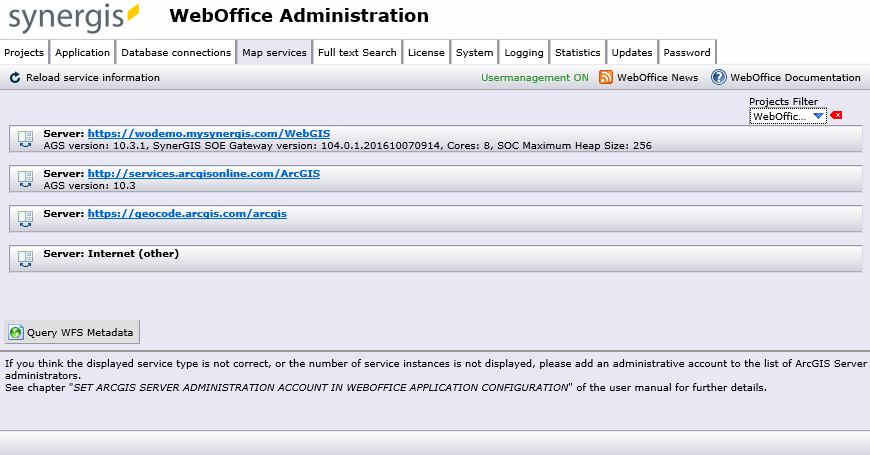Viewport: 870px width, 455px height.
Task: Select the Map services tab
Action: pyautogui.click(x=274, y=52)
